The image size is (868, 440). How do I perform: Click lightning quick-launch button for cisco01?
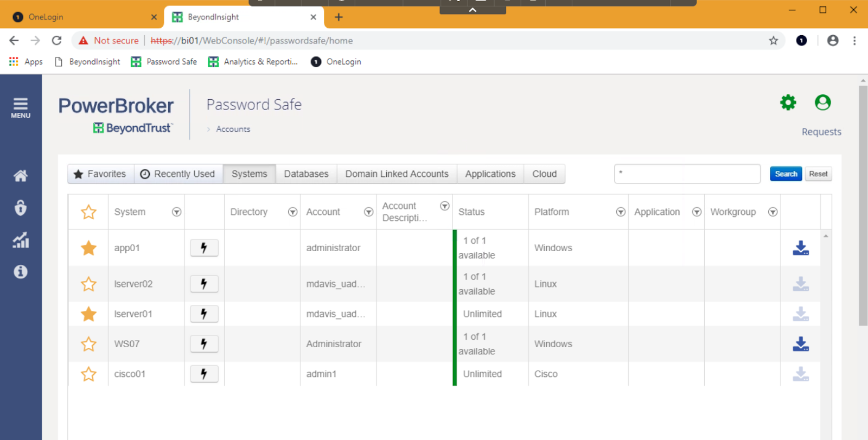204,374
